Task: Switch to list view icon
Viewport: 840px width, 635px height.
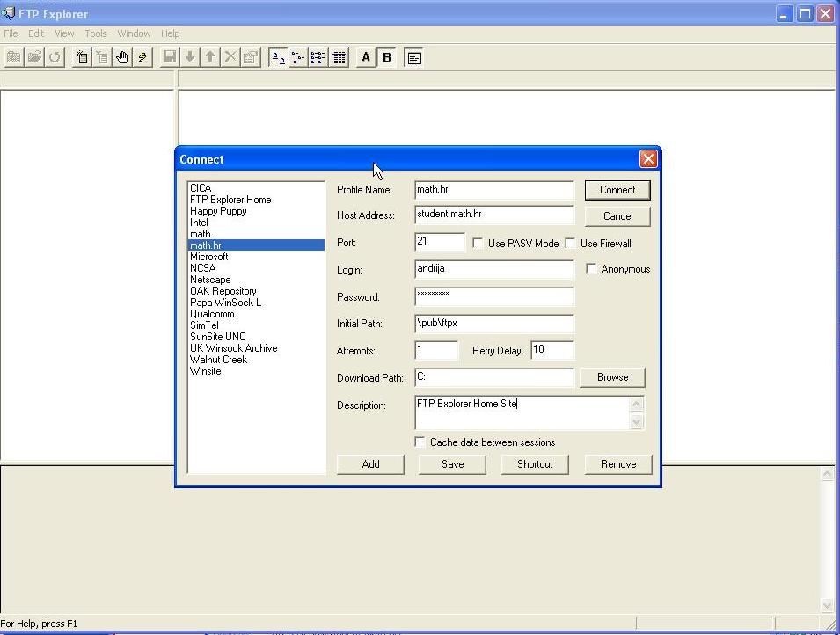Action: click(x=318, y=57)
